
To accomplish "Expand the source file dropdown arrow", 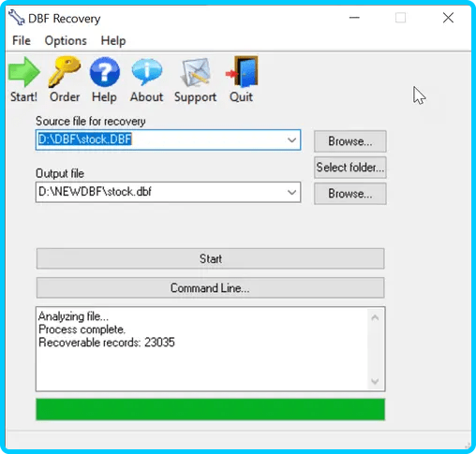I will point(291,139).
